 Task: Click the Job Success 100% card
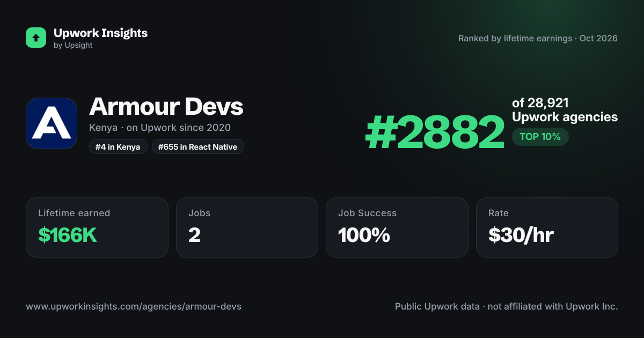(397, 227)
